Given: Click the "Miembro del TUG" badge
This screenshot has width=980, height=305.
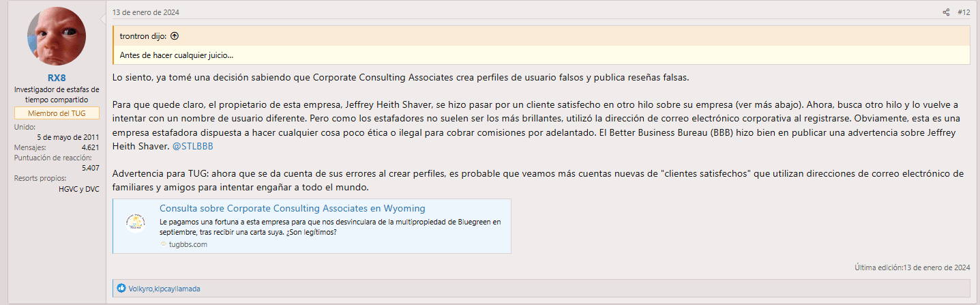Looking at the screenshot, I should (x=57, y=113).
